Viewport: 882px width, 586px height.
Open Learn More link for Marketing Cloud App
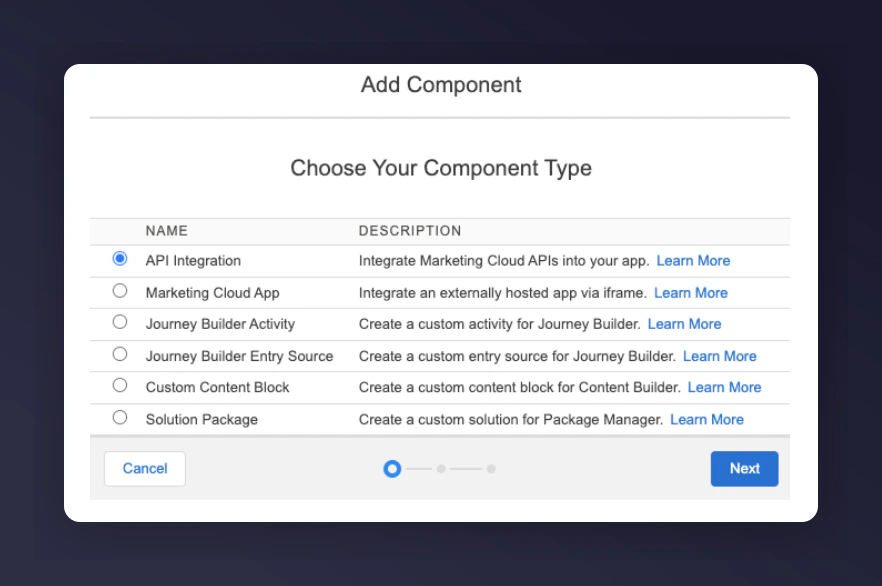[x=691, y=293]
